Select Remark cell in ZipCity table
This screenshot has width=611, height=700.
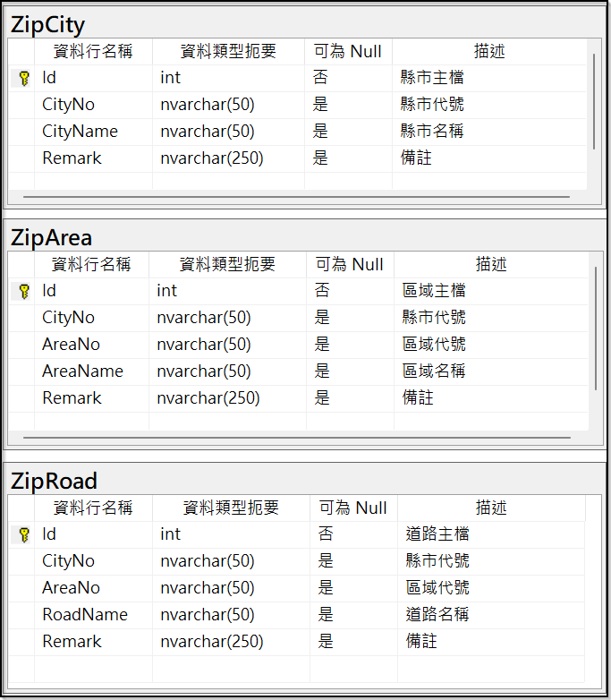[x=93, y=158]
